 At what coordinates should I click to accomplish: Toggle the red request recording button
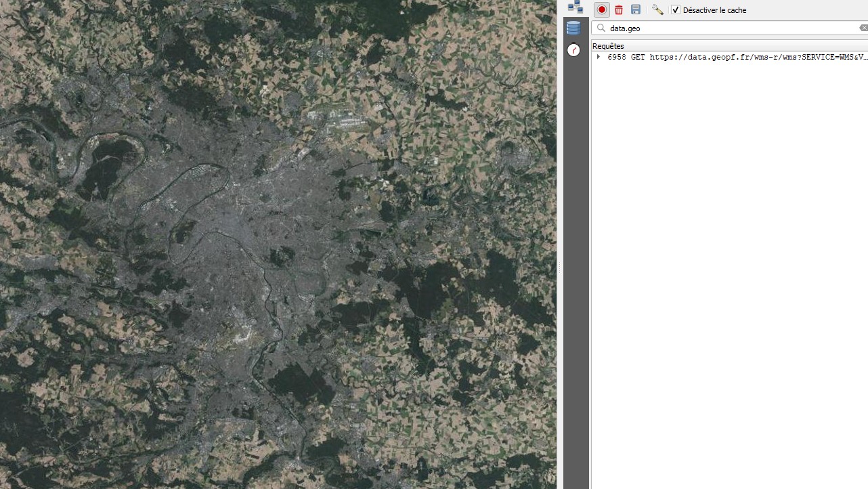[601, 9]
